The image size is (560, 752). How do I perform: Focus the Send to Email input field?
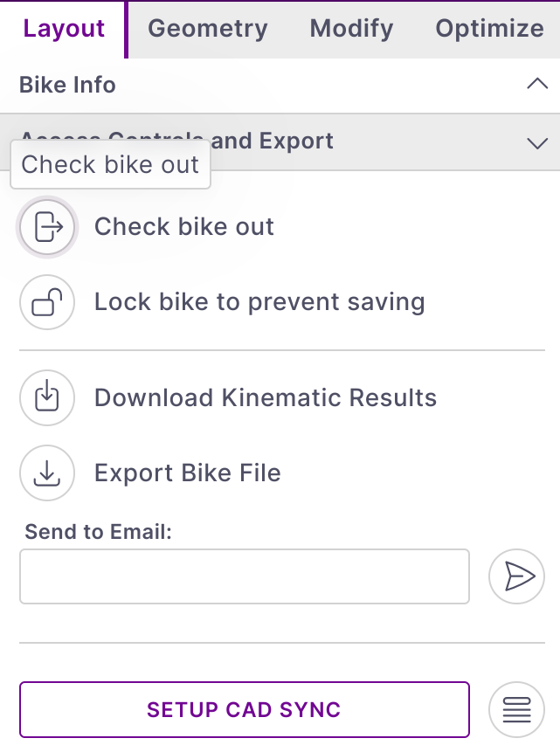(245, 576)
